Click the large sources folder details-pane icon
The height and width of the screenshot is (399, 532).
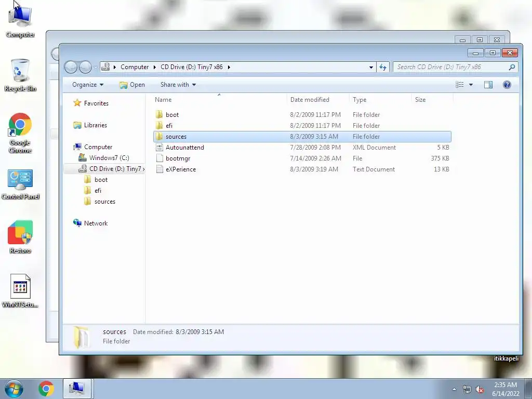[x=82, y=337]
